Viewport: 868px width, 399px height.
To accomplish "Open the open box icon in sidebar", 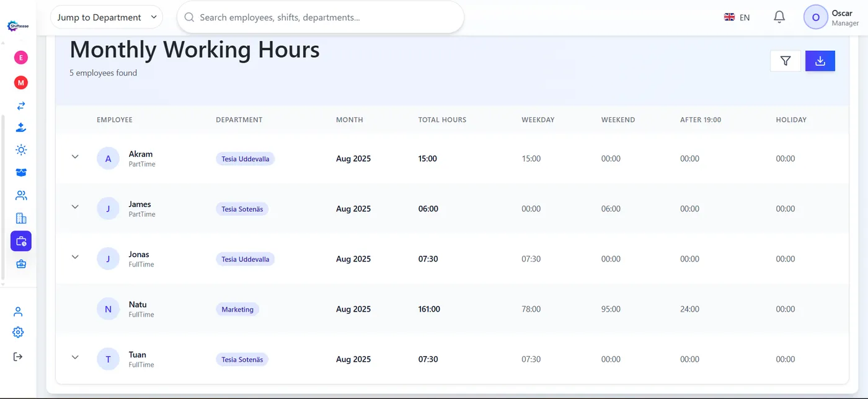I will pyautogui.click(x=21, y=173).
